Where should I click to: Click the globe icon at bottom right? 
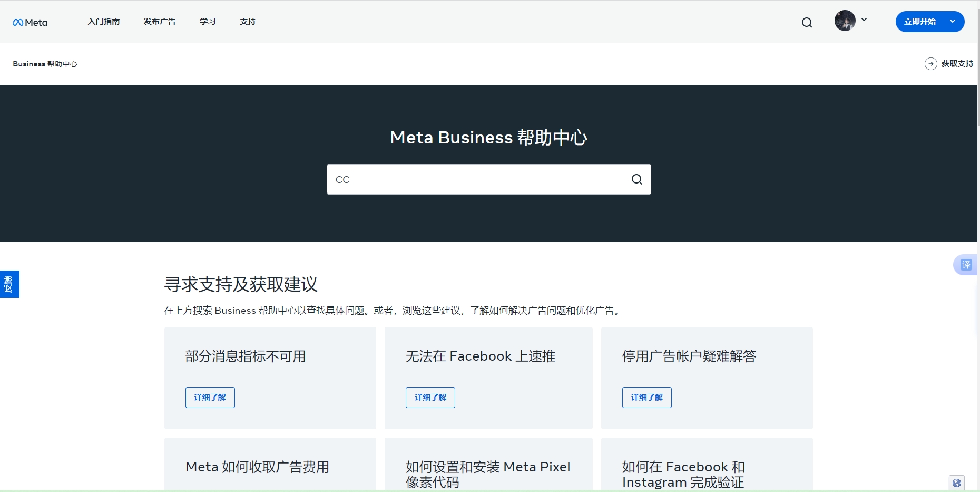pos(957,483)
